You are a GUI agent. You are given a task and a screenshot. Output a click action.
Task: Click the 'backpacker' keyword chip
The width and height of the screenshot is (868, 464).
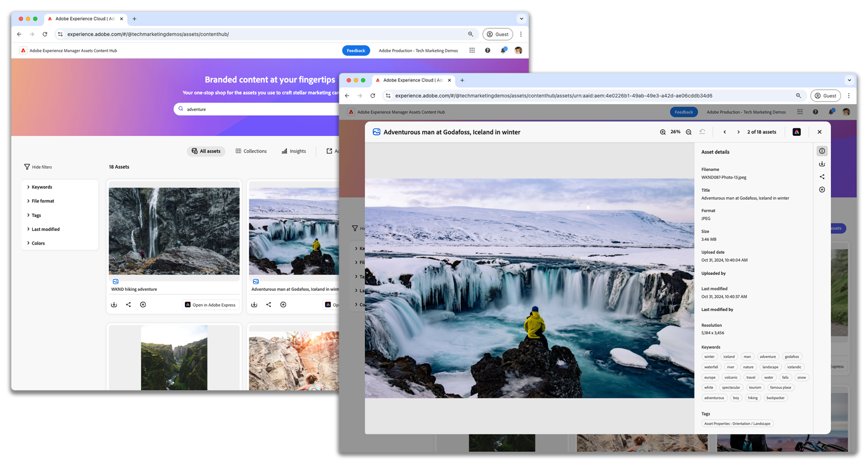[x=775, y=398]
